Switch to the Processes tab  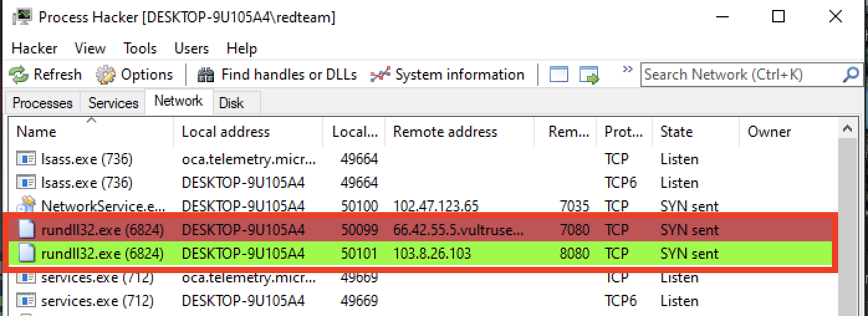[43, 103]
